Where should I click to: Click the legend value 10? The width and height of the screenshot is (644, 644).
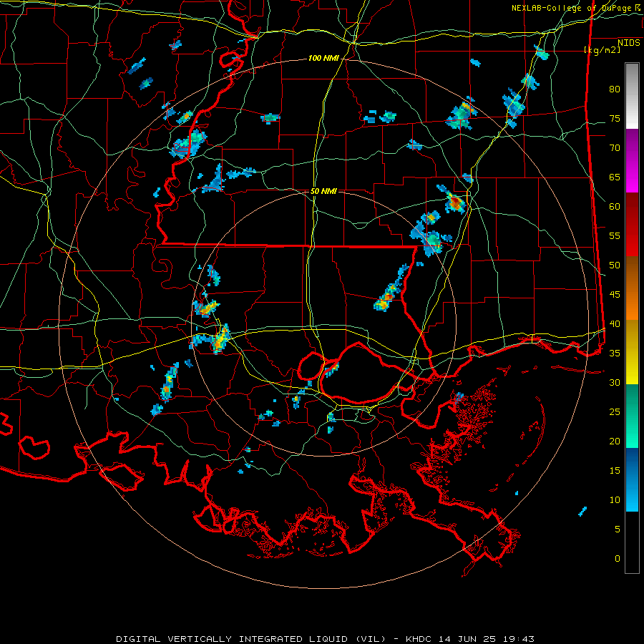click(615, 500)
